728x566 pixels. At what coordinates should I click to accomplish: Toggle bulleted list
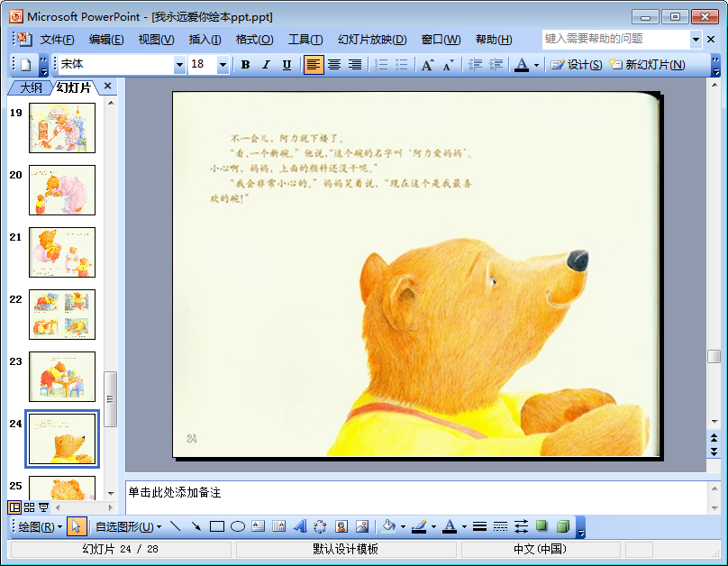[x=401, y=65]
